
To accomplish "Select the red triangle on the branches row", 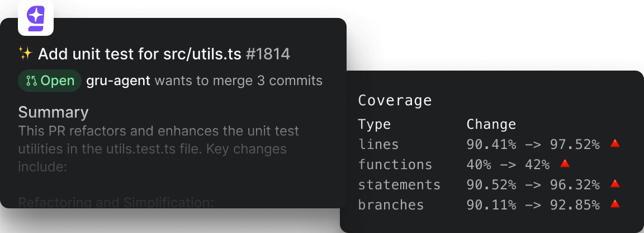I will click(x=615, y=204).
